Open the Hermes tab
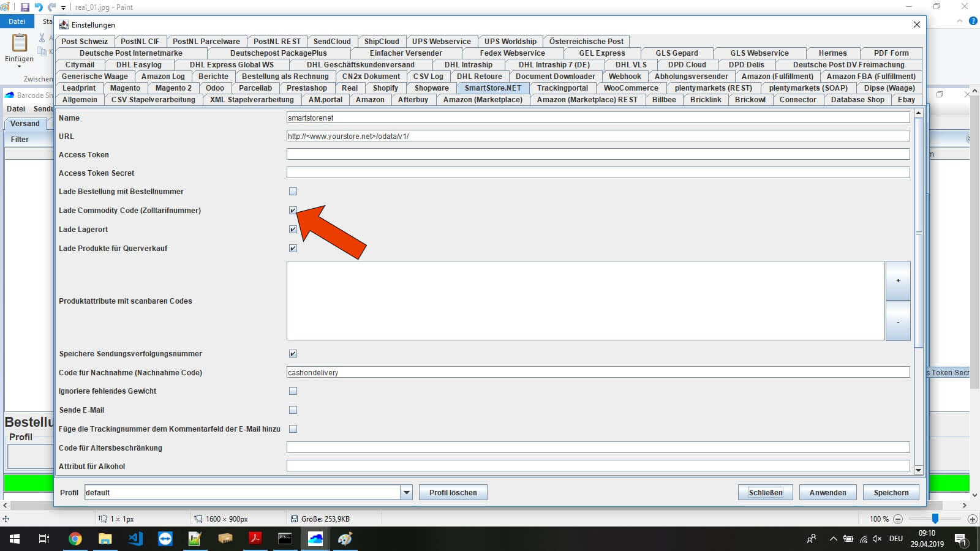This screenshot has height=551, width=980. point(832,53)
